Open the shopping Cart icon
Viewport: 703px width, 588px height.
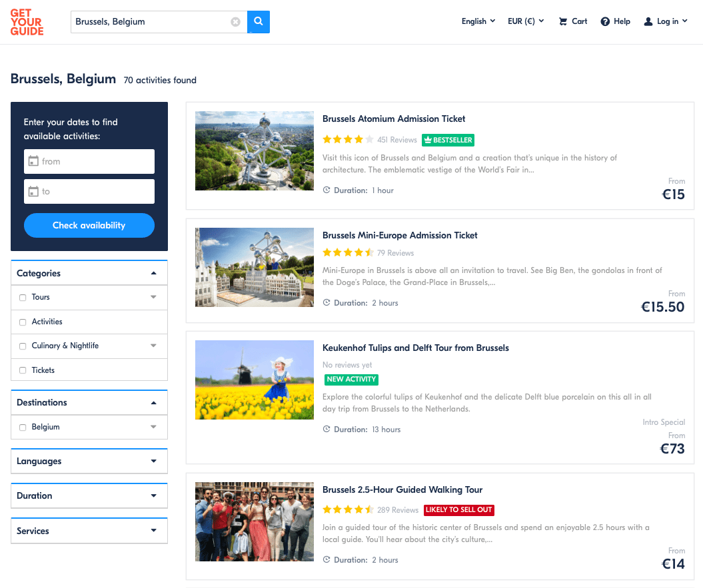(562, 21)
